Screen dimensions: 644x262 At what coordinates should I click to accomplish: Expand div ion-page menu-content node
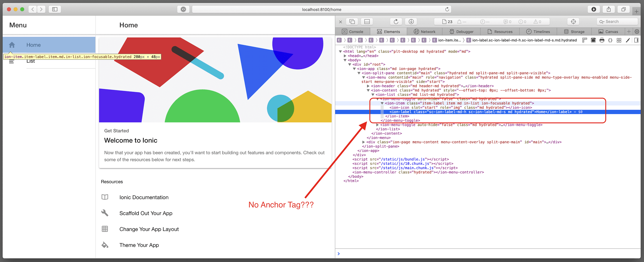click(364, 142)
